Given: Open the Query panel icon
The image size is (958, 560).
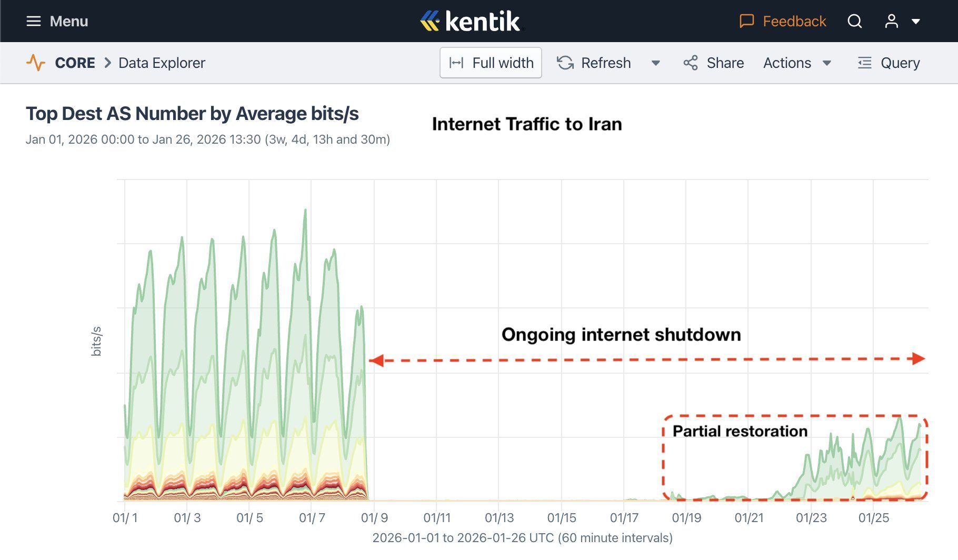Looking at the screenshot, I should tap(864, 63).
